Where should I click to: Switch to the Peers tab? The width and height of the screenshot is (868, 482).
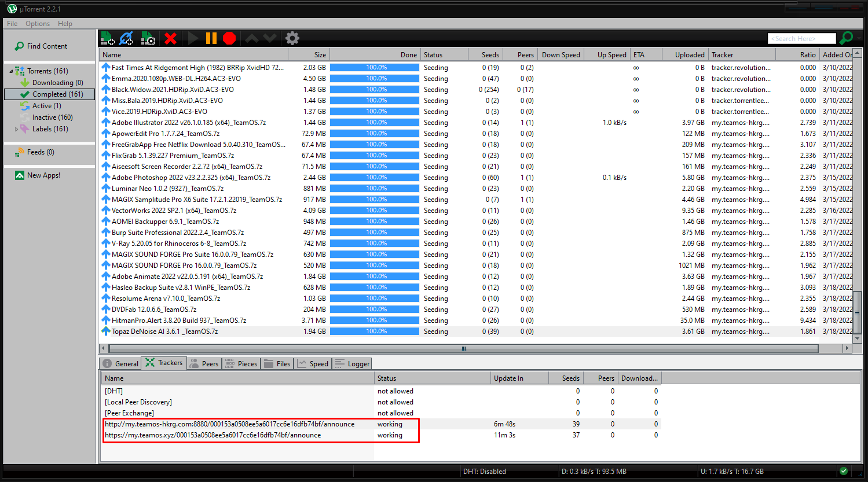(204, 364)
